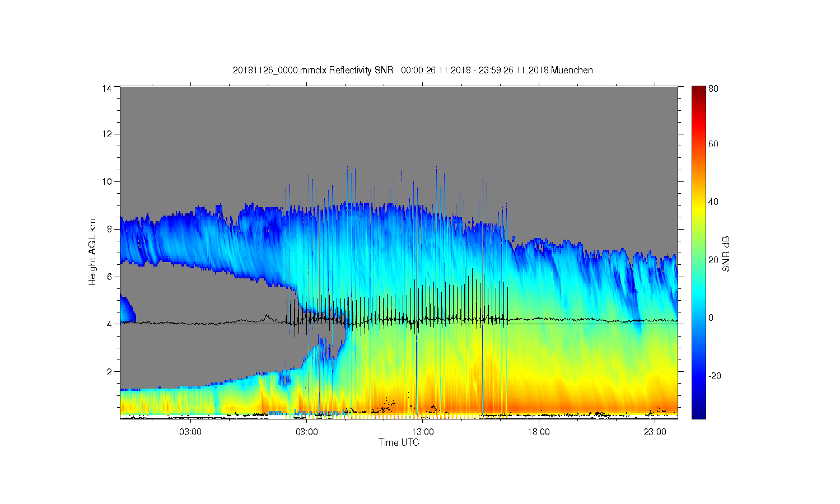Select the 08:00 time tick label
Image resolution: width=840 pixels, height=504 pixels.
[307, 432]
